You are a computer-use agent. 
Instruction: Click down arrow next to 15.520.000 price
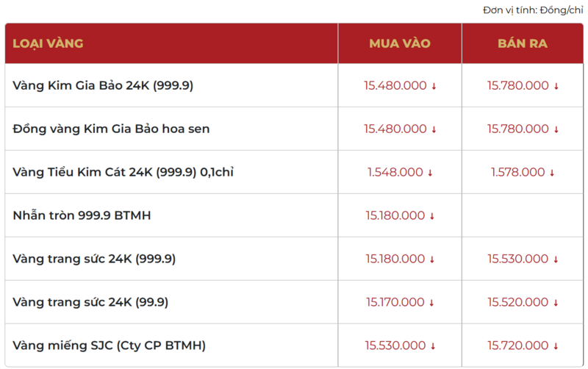click(x=556, y=303)
